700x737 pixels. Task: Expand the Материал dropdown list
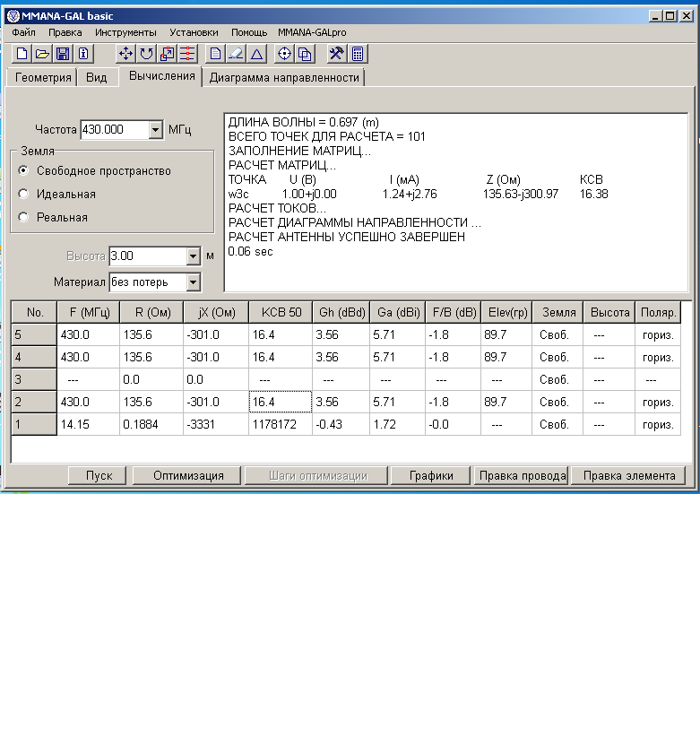pos(193,282)
